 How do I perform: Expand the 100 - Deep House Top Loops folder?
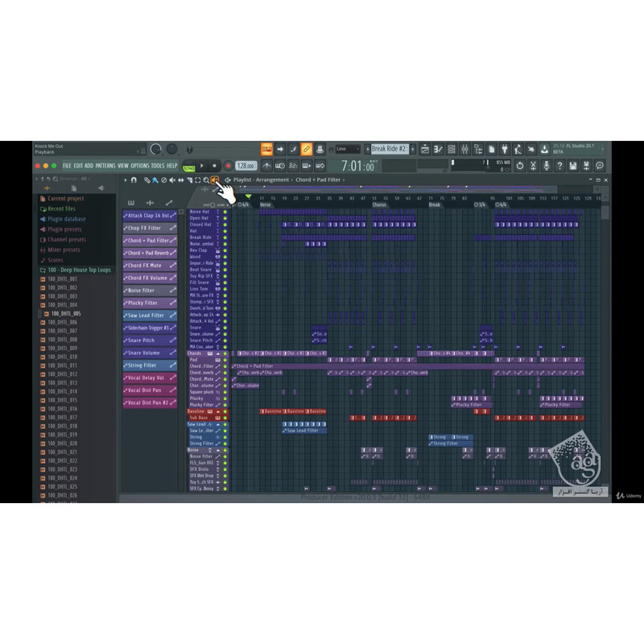(76, 270)
